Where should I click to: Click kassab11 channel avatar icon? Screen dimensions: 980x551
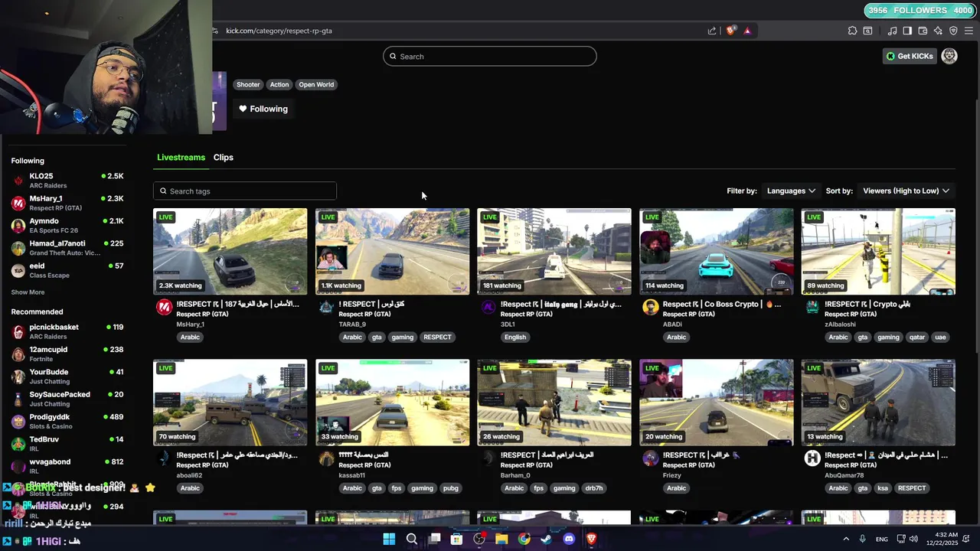pos(326,458)
